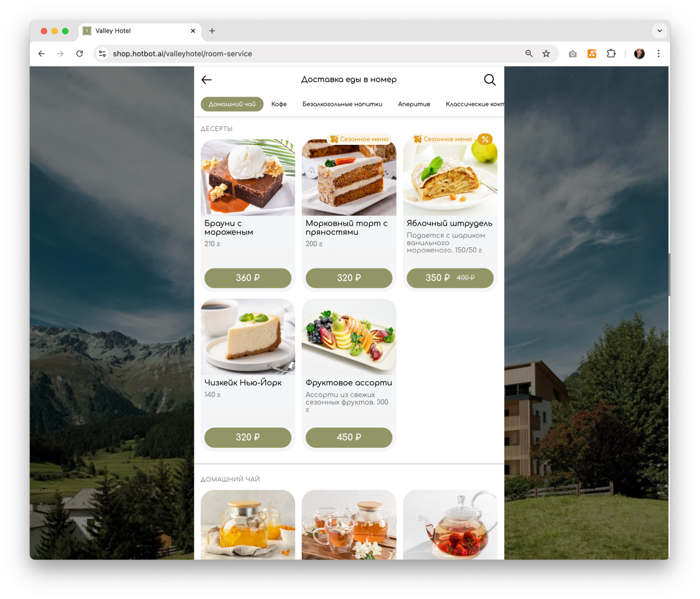Open the Extensions puzzle icon

(x=611, y=54)
